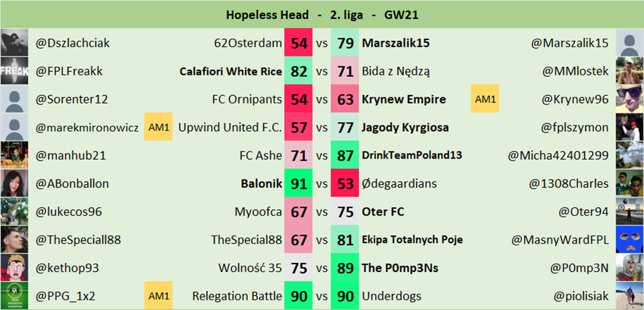The width and height of the screenshot is (644, 310).
Task: Click the cat avatar next to @lukecos96
Action: 14,212
